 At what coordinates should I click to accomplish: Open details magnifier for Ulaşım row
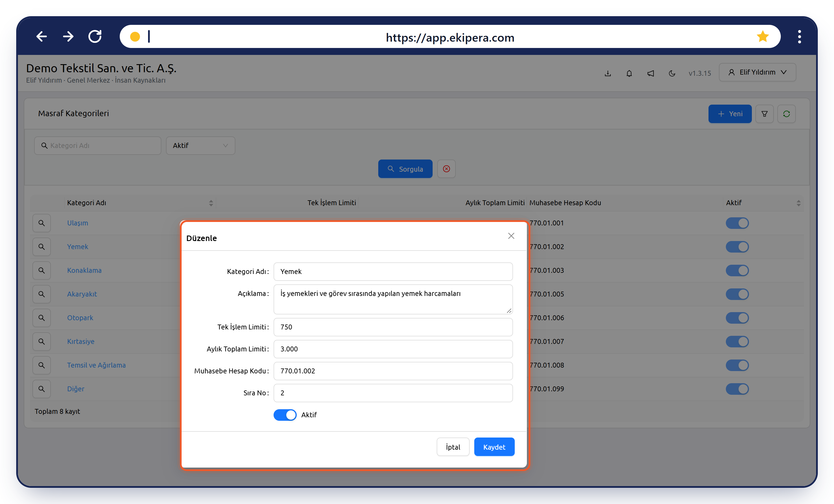(x=42, y=223)
